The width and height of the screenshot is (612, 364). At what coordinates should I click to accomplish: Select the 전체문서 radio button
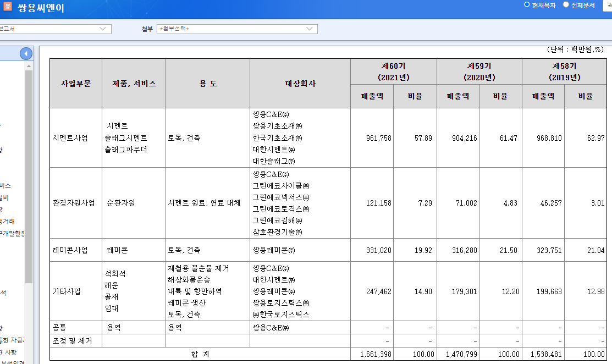pyautogui.click(x=566, y=5)
